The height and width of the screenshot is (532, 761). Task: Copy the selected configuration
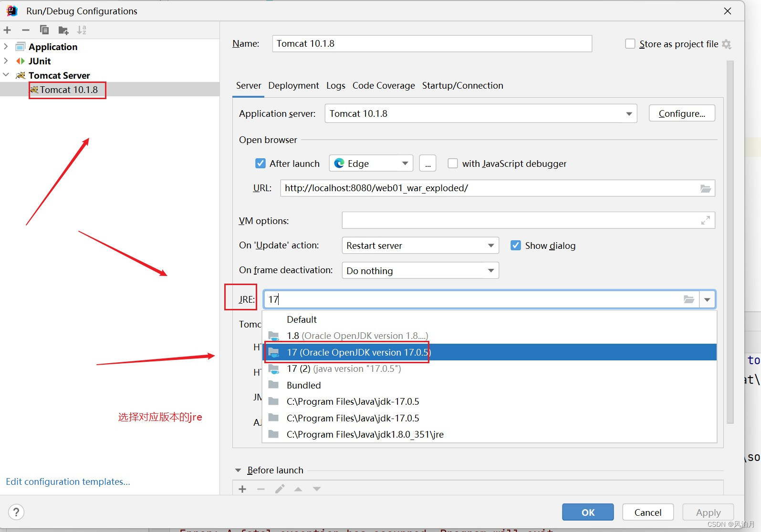coord(44,30)
